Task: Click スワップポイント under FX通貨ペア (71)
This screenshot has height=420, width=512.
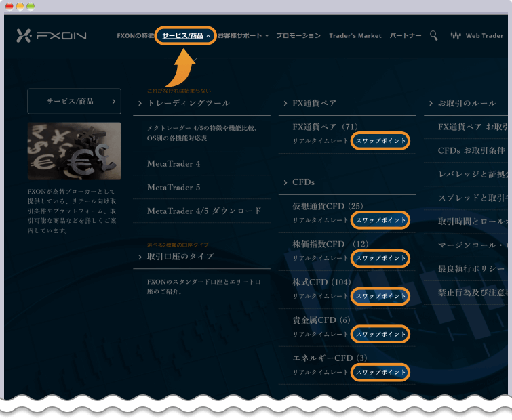Action: 380,141
